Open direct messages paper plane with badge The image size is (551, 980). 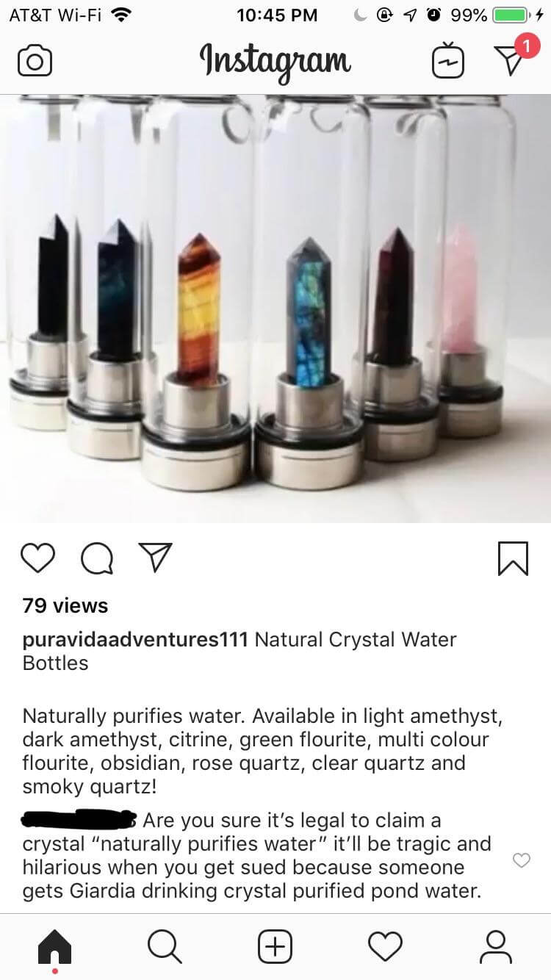[508, 60]
